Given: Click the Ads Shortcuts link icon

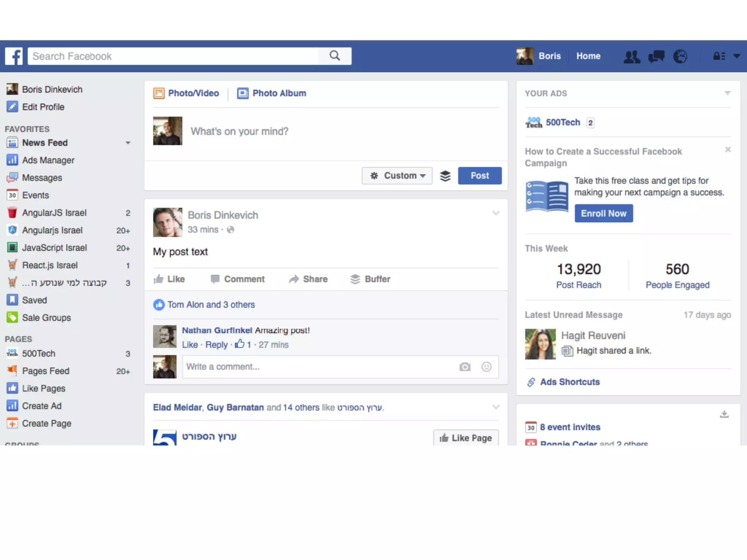Looking at the screenshot, I should (x=531, y=382).
